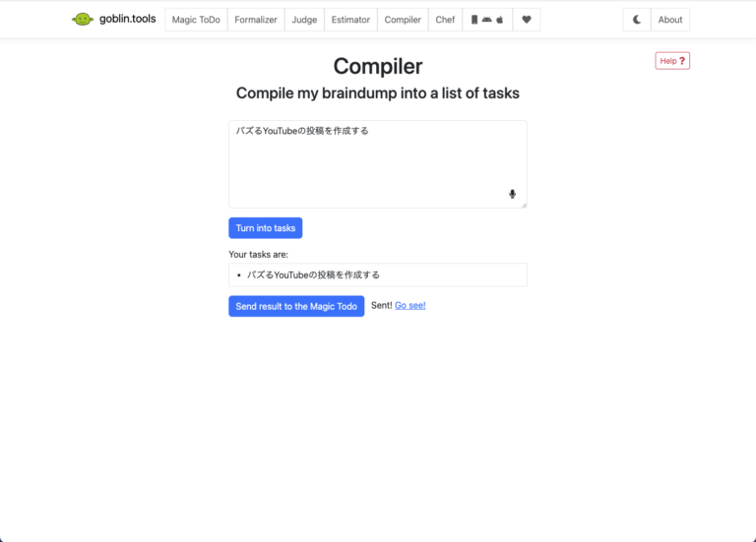The width and height of the screenshot is (756, 542).
Task: Click the green goblin logo icon
Action: 83,20
